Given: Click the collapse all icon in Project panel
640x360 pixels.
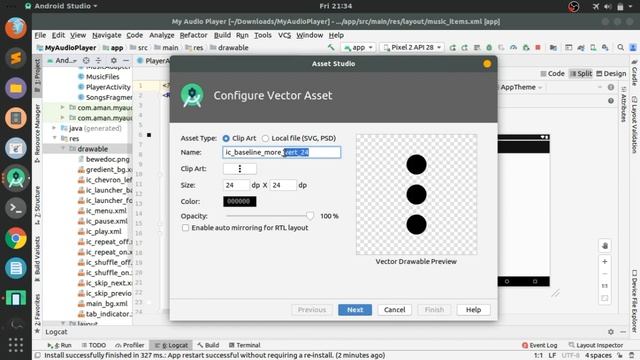Looking at the screenshot, I should (x=98, y=60).
